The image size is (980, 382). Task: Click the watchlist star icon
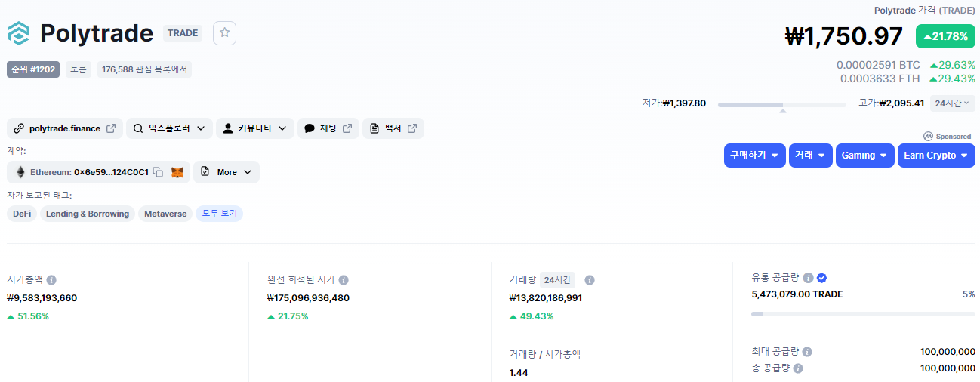coord(224,33)
